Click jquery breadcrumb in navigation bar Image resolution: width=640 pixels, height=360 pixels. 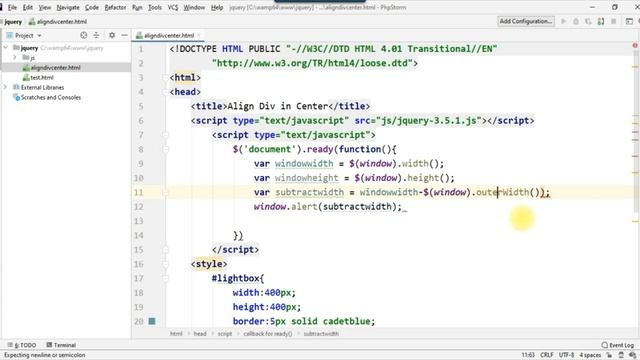[x=13, y=22]
